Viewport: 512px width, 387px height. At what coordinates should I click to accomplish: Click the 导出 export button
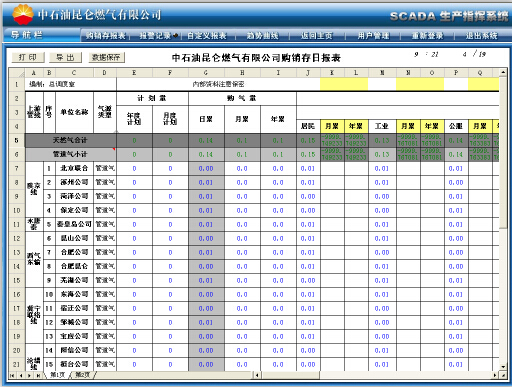coord(65,57)
